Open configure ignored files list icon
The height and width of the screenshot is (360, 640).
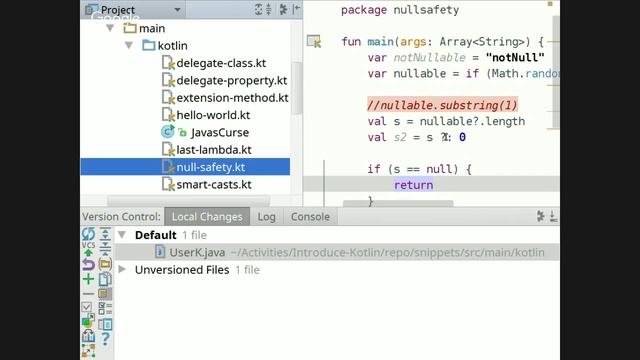click(x=105, y=309)
